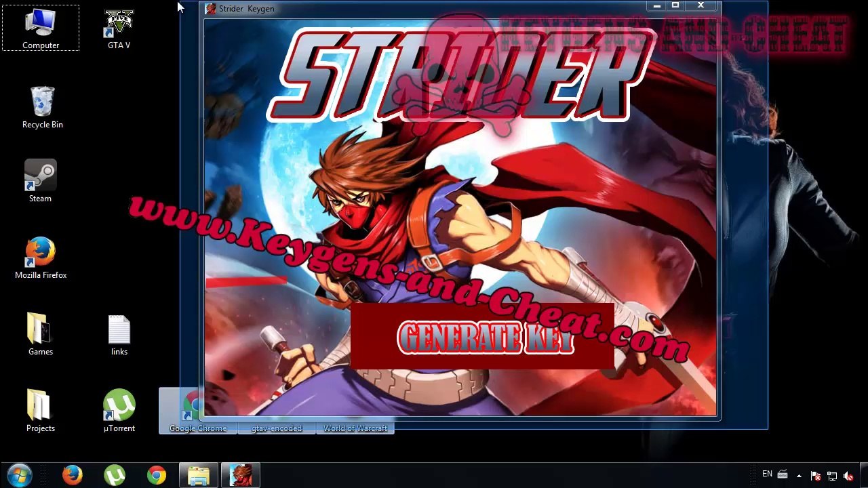Image resolution: width=868 pixels, height=488 pixels.
Task: Close the Strider Keygen window
Action: 701,6
